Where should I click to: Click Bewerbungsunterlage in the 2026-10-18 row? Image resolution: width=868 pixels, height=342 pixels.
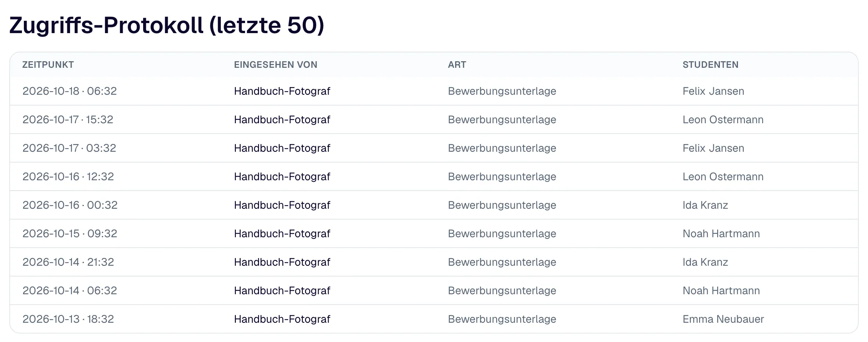click(x=502, y=91)
